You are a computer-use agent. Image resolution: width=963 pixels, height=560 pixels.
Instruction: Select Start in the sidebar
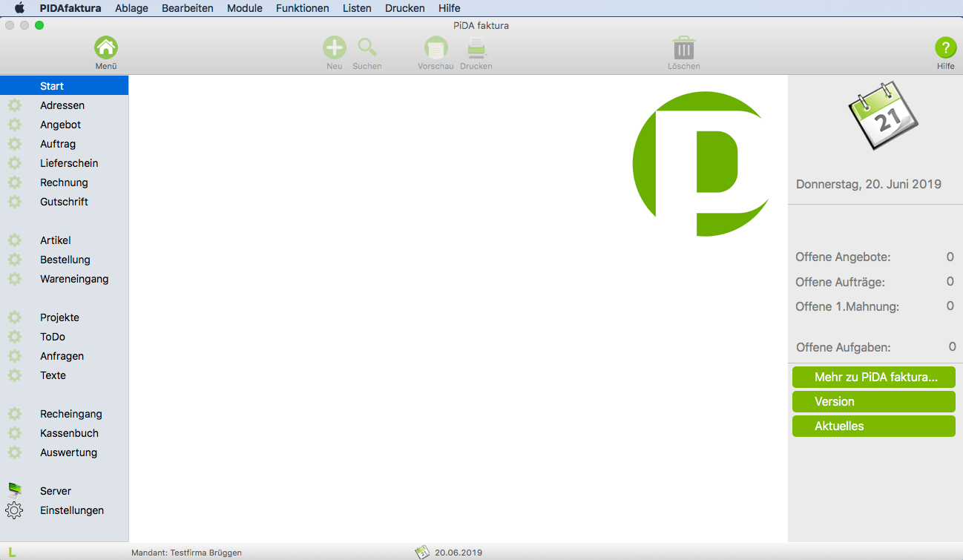pyautogui.click(x=65, y=86)
